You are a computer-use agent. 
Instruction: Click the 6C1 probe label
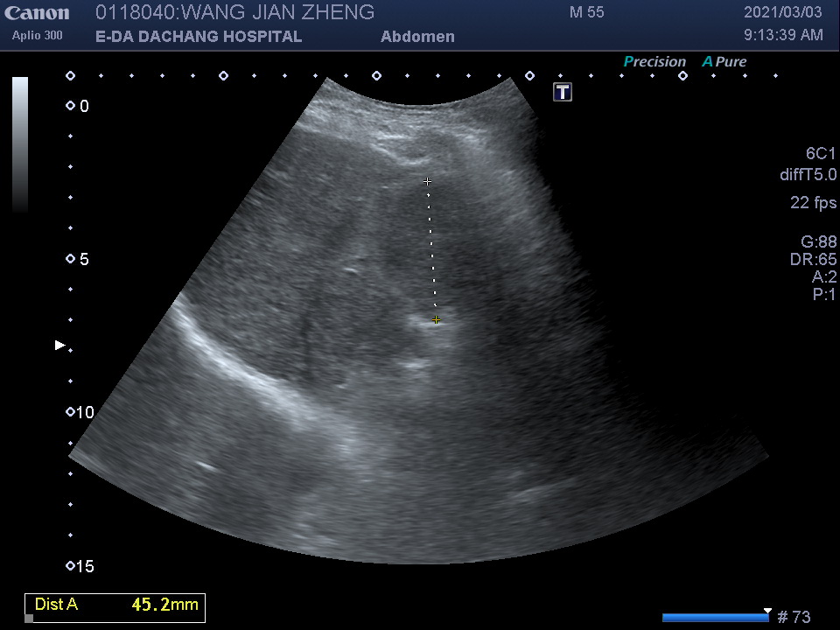[x=821, y=154]
